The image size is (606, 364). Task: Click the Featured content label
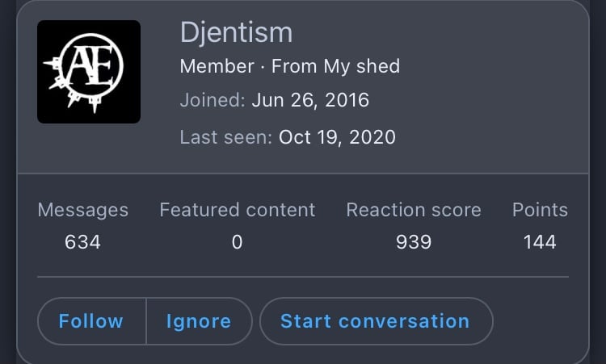[x=238, y=210]
